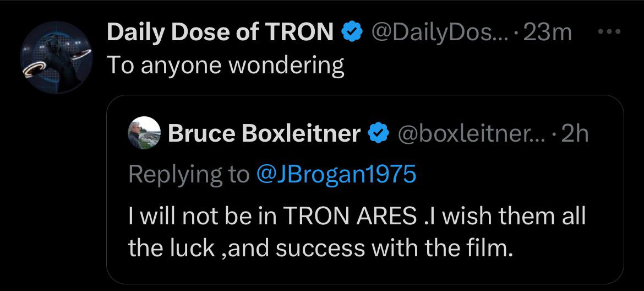Go to @JBrogan1975 mention link
Image resolution: width=644 pixels, height=291 pixels.
[336, 174]
